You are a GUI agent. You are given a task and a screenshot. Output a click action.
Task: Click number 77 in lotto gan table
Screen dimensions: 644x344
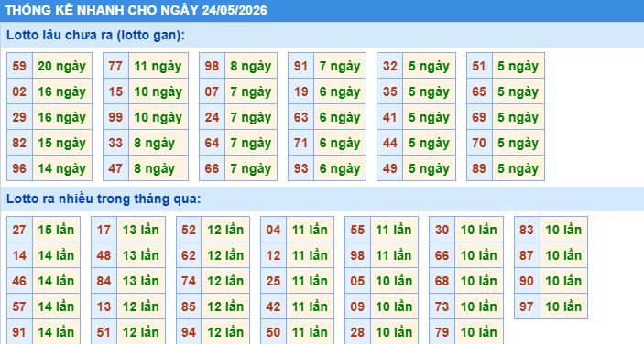tap(115, 66)
